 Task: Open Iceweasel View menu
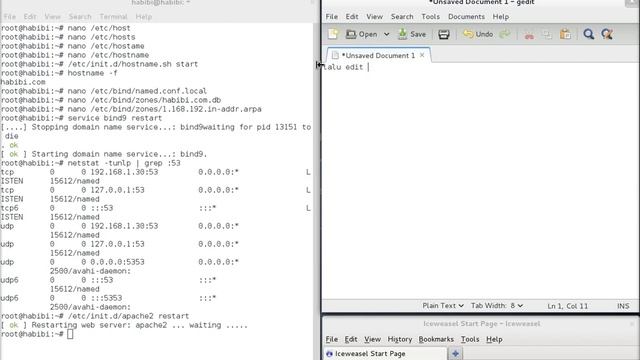click(372, 340)
